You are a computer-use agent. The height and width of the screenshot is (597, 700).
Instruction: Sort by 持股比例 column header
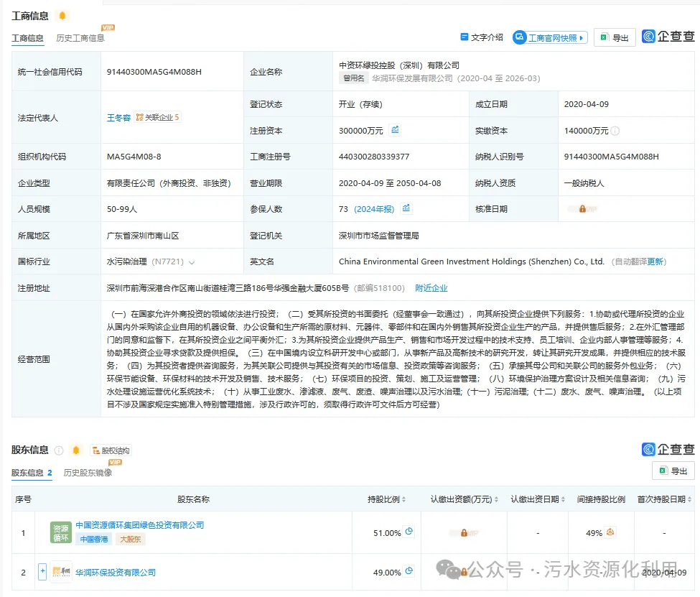point(388,499)
